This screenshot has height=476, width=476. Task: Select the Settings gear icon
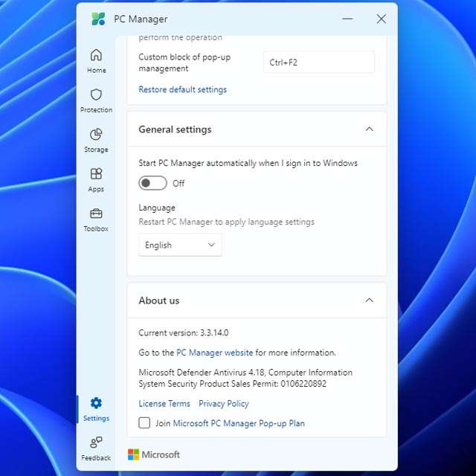(x=96, y=403)
